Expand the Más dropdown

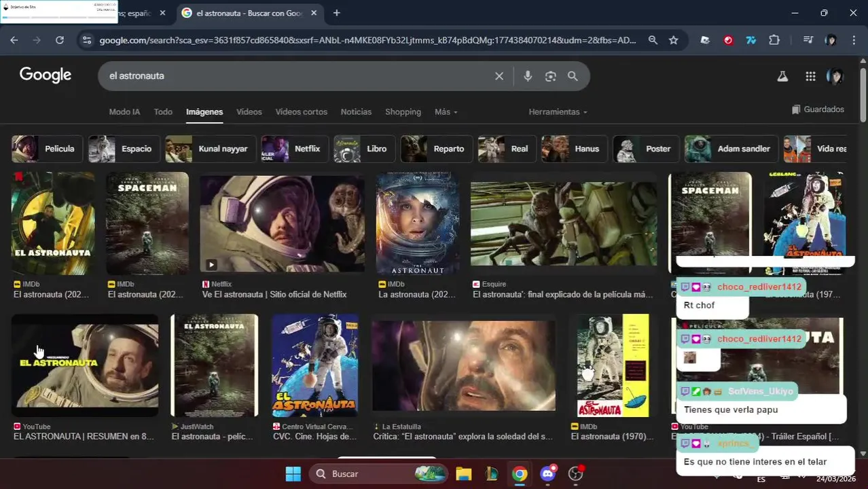point(446,112)
